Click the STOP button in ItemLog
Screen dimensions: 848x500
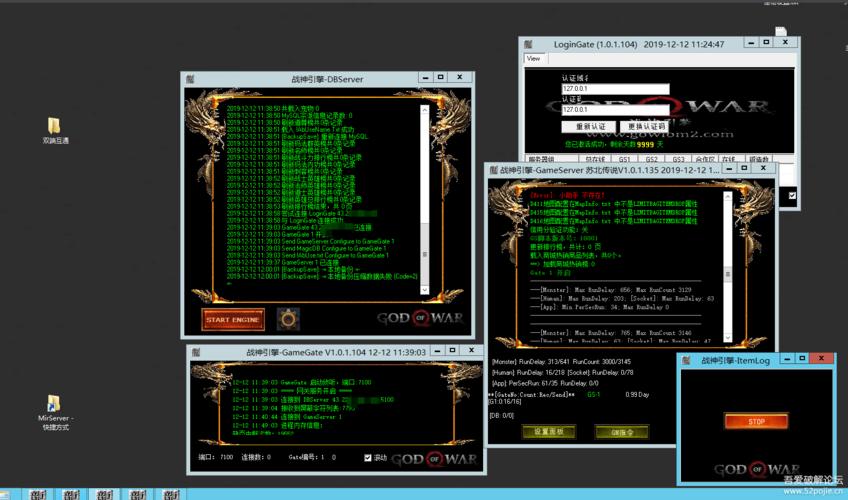(x=756, y=421)
